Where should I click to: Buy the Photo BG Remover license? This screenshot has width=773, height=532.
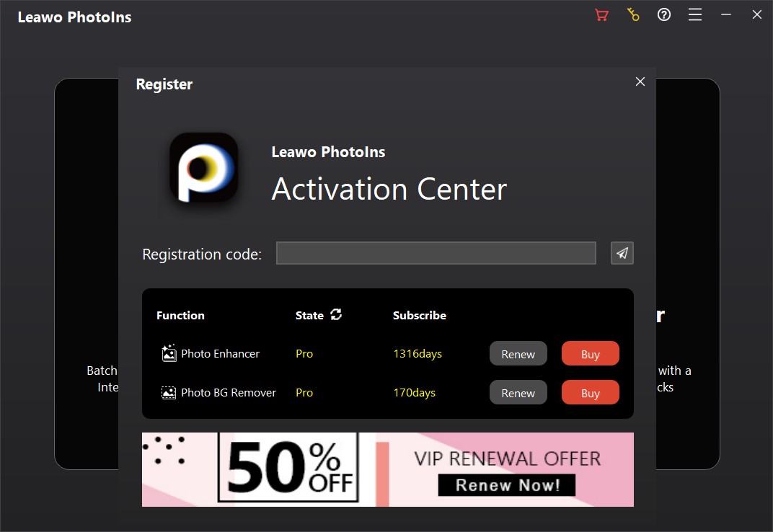[x=590, y=393]
